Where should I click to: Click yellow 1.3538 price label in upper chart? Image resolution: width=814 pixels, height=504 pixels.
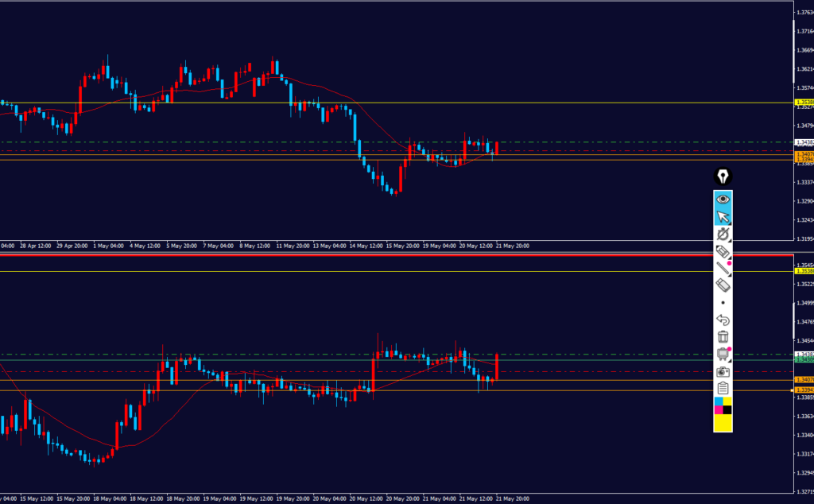tap(804, 103)
